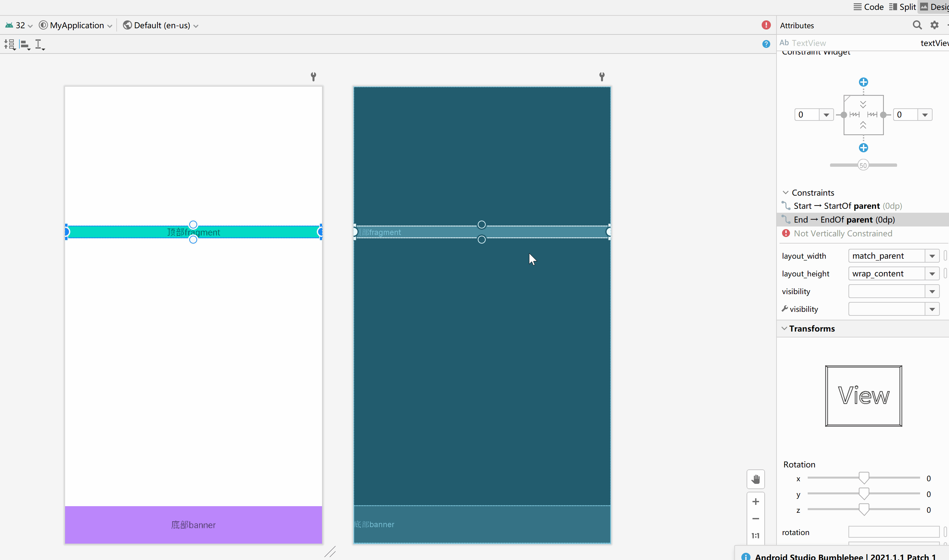Adjust the horizontal bias slider handle
This screenshot has width=949, height=560.
click(x=863, y=165)
